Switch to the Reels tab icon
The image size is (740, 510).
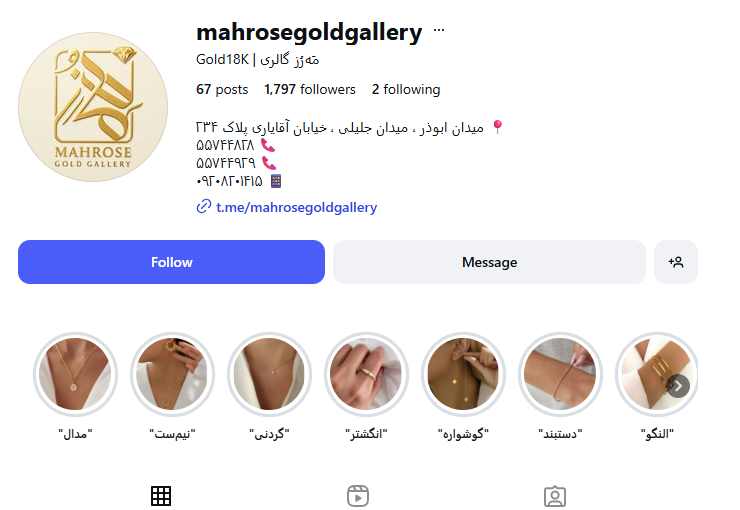(358, 496)
